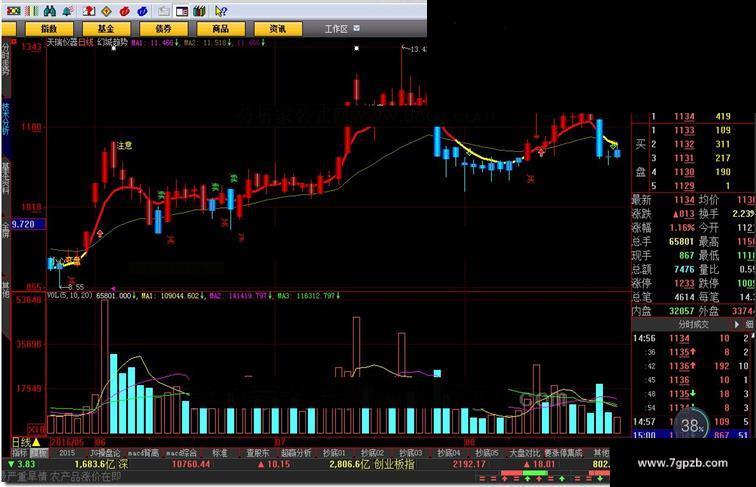Open the 全牌 left sidebar tab
This screenshot has height=487, width=756.
[x=5, y=229]
